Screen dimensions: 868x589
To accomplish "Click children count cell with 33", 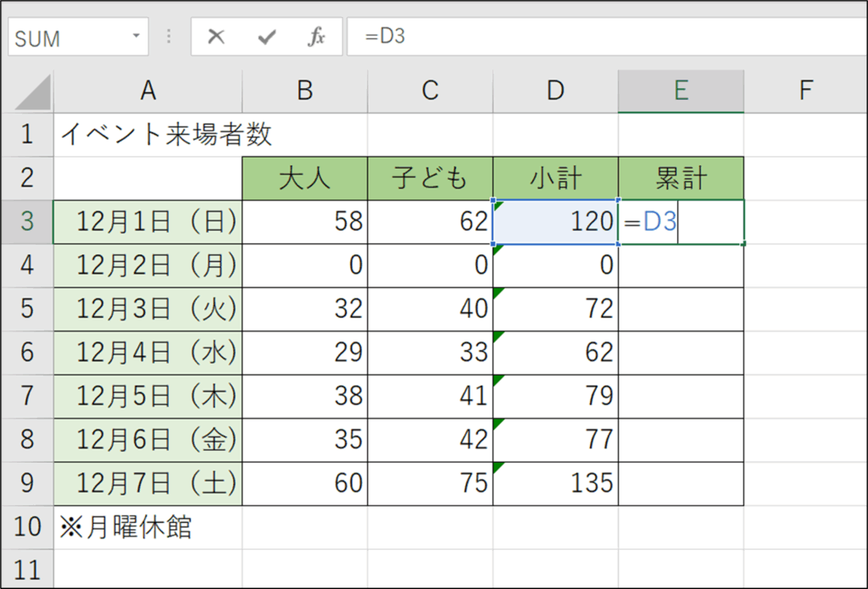I will pos(430,353).
